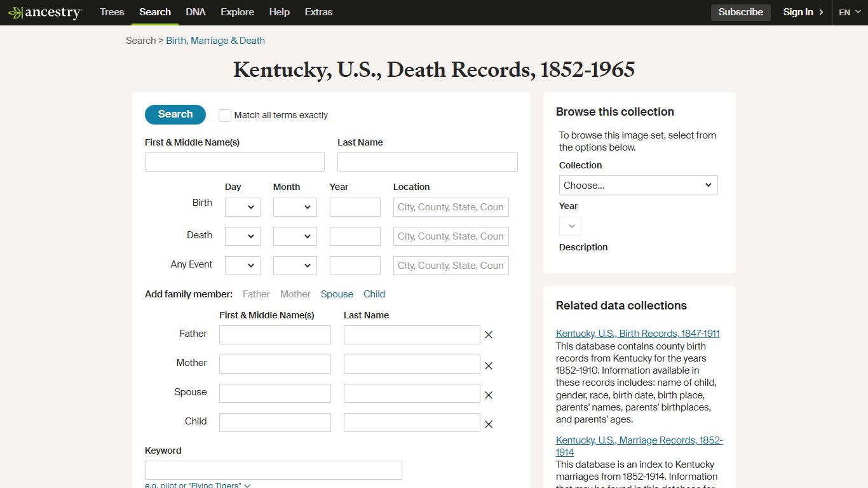The width and height of the screenshot is (868, 488).
Task: Focus the Death location field
Action: 451,236
